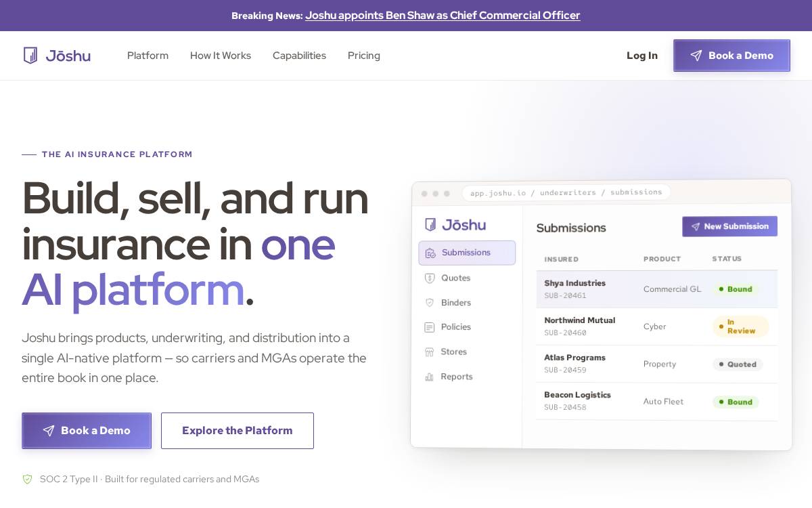
Task: Click the Reports chart icon
Action: (x=429, y=377)
